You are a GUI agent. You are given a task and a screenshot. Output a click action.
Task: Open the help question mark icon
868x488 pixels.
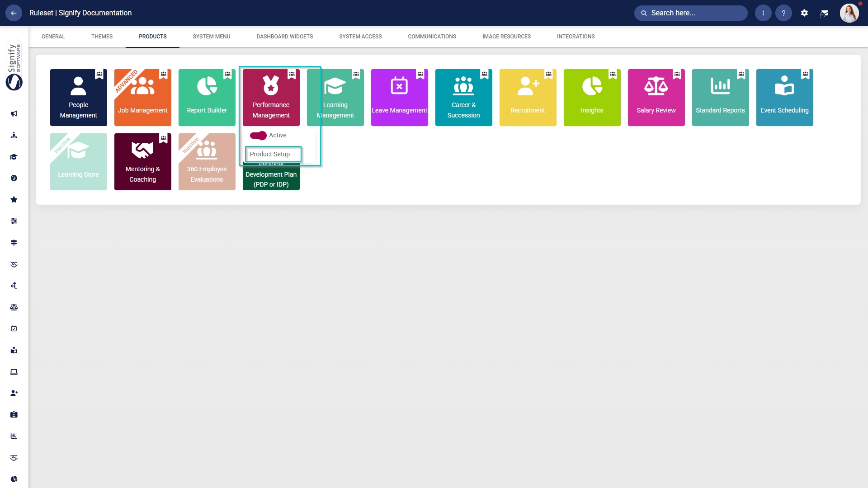coord(783,13)
